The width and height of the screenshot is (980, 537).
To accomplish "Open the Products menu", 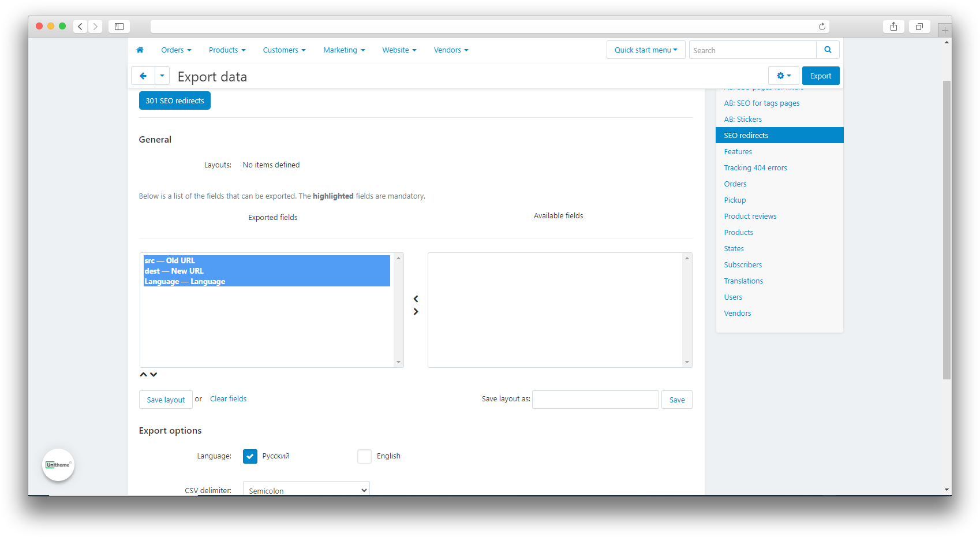I will click(227, 50).
